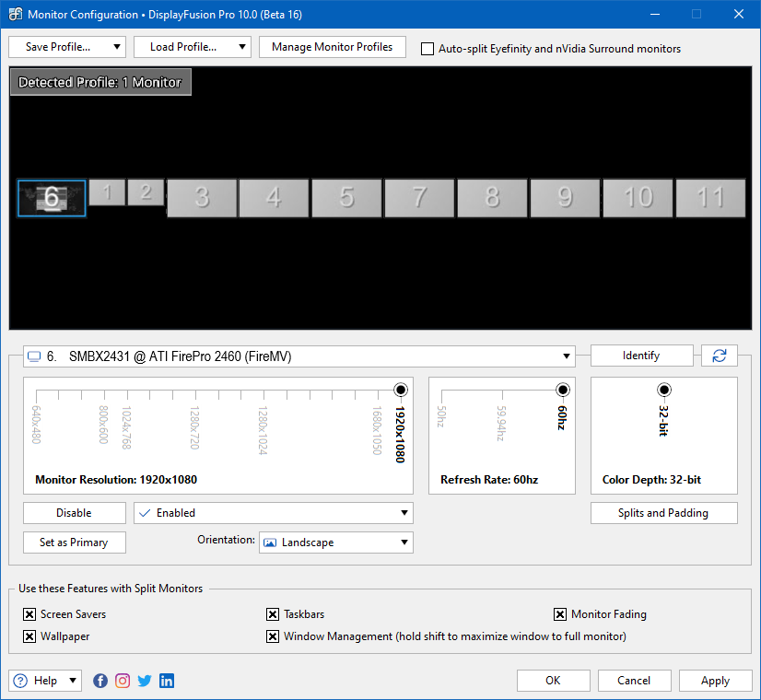Open DisplayFusion Facebook page icon
This screenshot has height=700, width=761.
[x=100, y=681]
